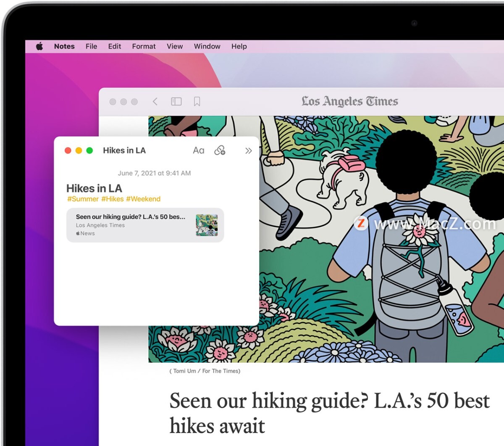Open the Edit menu
This screenshot has width=504, height=446.
pos(114,46)
